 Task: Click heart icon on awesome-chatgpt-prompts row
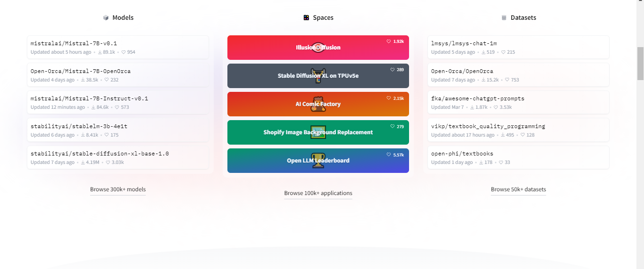pyautogui.click(x=496, y=107)
